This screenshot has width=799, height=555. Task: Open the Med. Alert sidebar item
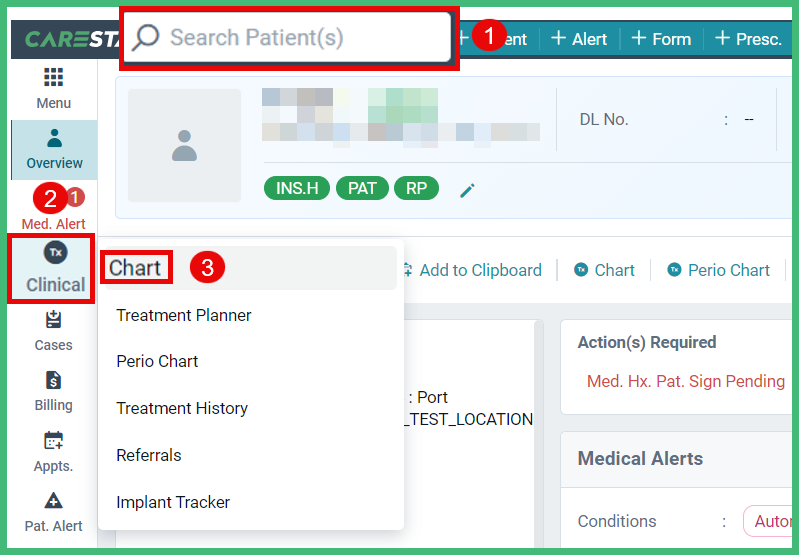(x=54, y=223)
